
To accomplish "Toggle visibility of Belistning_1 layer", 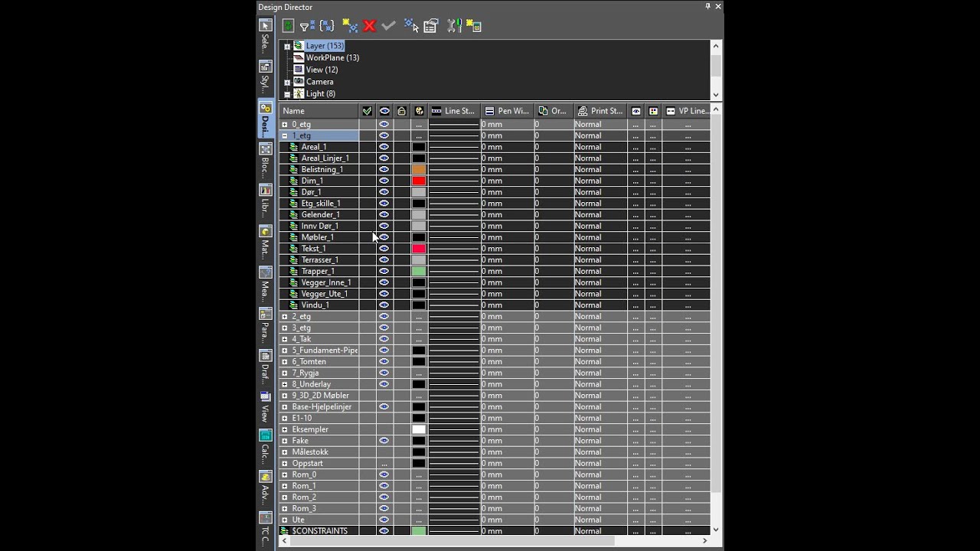I will [x=384, y=169].
